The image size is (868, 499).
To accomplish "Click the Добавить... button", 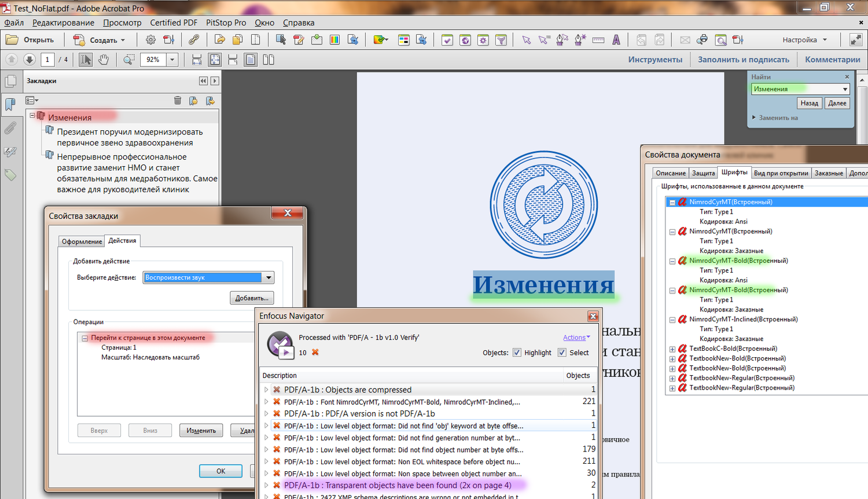I will 252,298.
